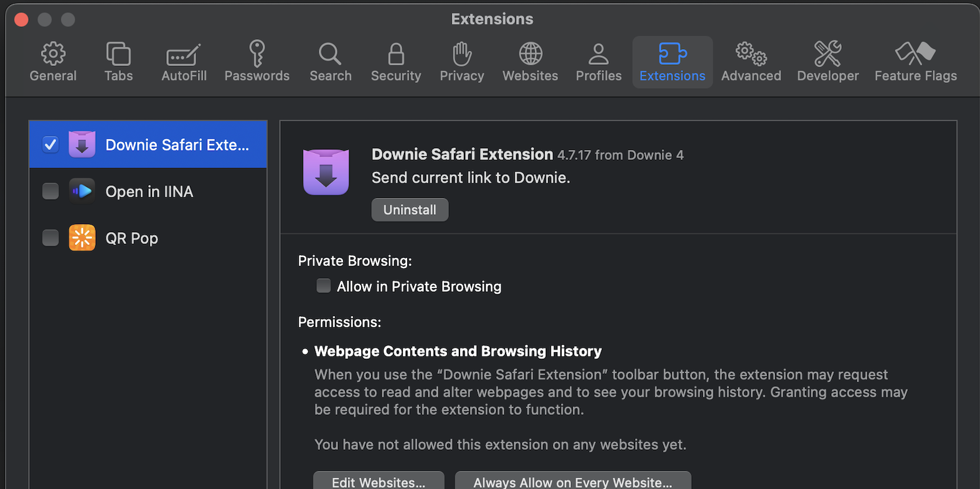Switch to the Profiles pane
The width and height of the screenshot is (980, 489).
[x=598, y=62]
